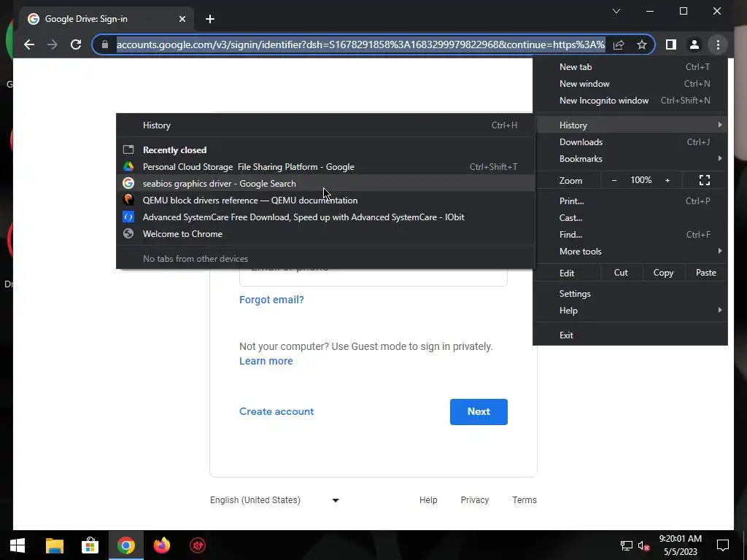The image size is (747, 560).
Task: Open a new tab with plus icon
Action: pyautogui.click(x=210, y=19)
